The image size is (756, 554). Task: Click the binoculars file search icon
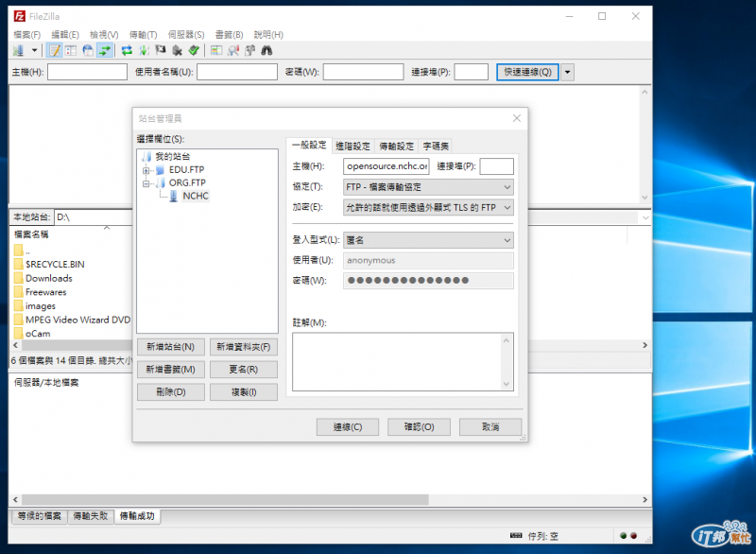(x=266, y=51)
